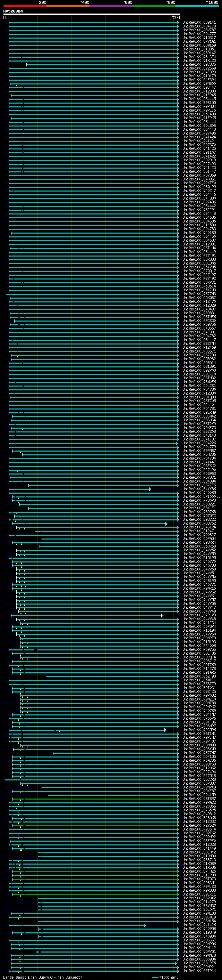This screenshot has height=980, width=222.
Task: Select the query sequence name AV526984
Action: coord(13,11)
